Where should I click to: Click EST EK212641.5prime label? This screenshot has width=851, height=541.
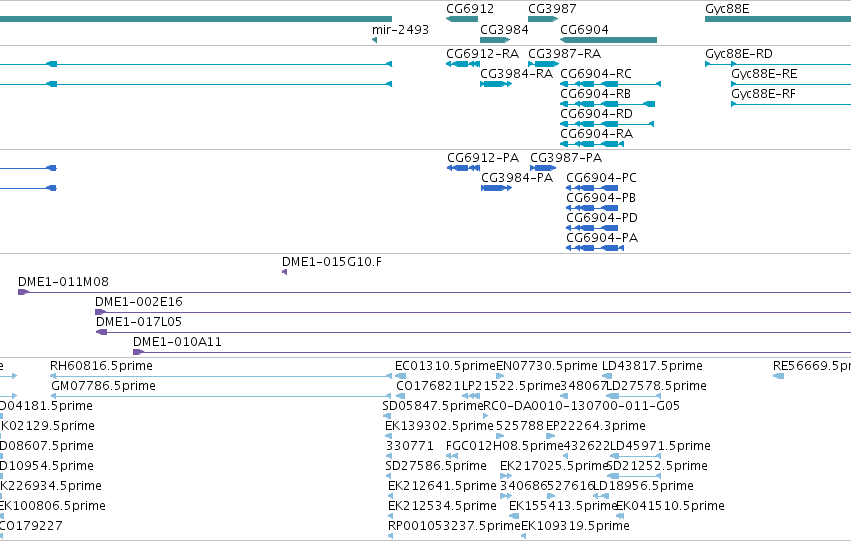(x=442, y=486)
